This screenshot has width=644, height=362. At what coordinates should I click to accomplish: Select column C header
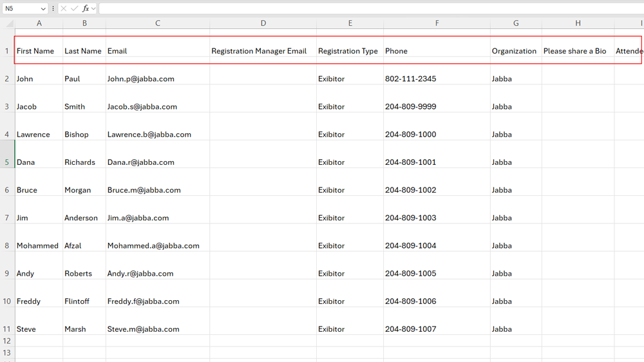click(x=158, y=23)
